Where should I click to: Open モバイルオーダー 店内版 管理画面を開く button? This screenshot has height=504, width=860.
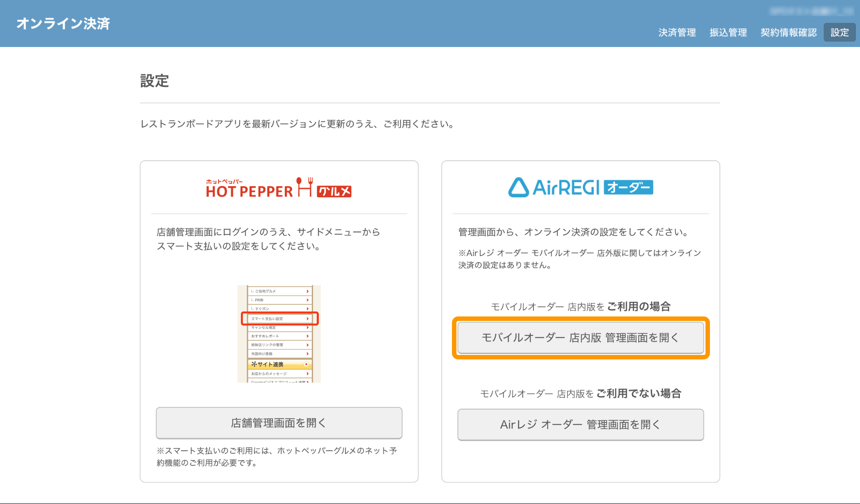580,337
